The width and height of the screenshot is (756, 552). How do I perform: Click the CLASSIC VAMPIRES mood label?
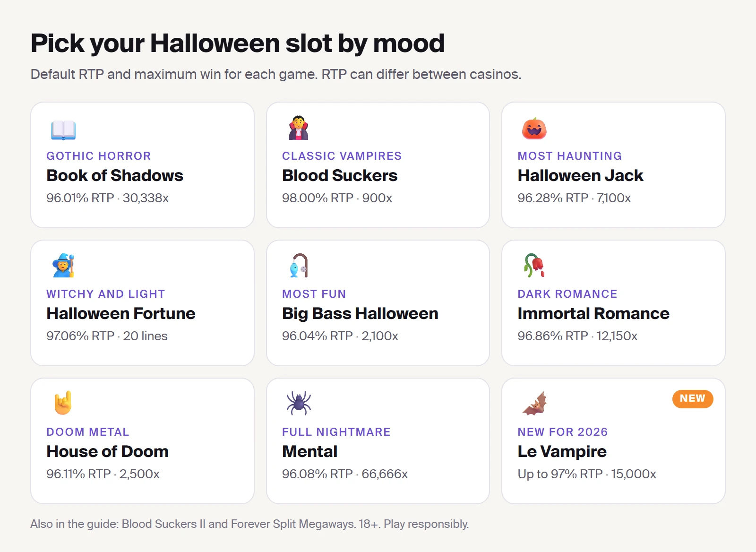(x=342, y=156)
